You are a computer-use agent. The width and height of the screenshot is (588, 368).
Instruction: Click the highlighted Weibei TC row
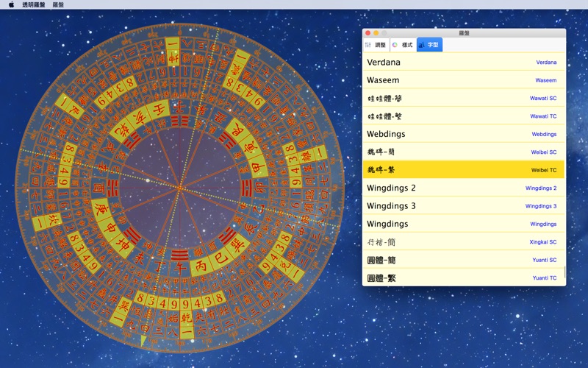463,170
